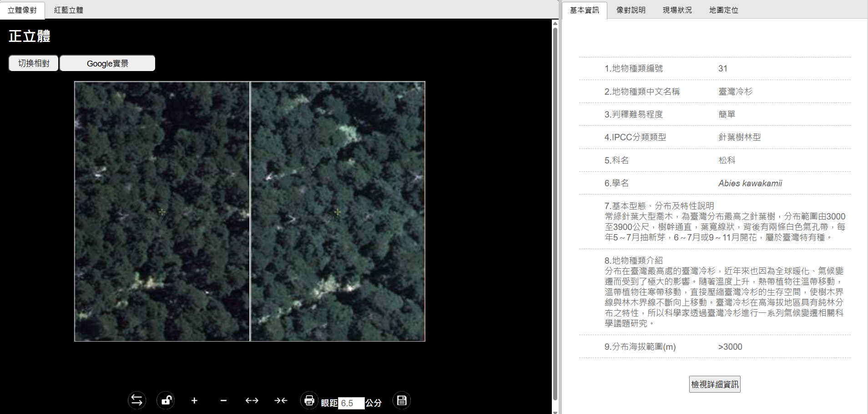The height and width of the screenshot is (414, 868).
Task: Click the 切換相對 button
Action: click(33, 63)
